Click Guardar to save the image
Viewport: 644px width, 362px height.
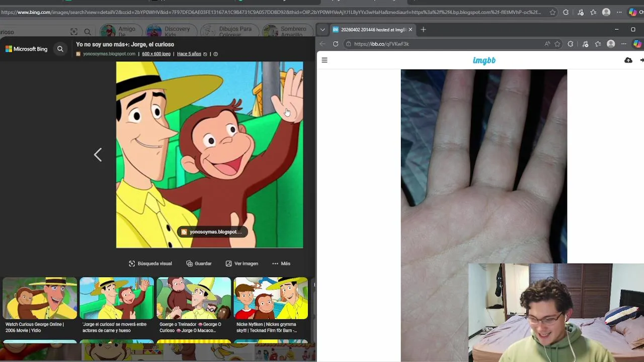pyautogui.click(x=199, y=263)
